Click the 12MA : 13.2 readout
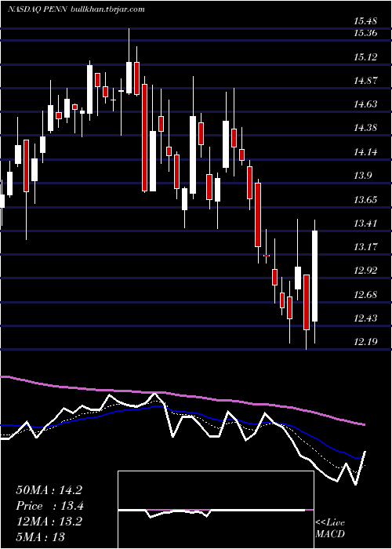 coord(49,522)
